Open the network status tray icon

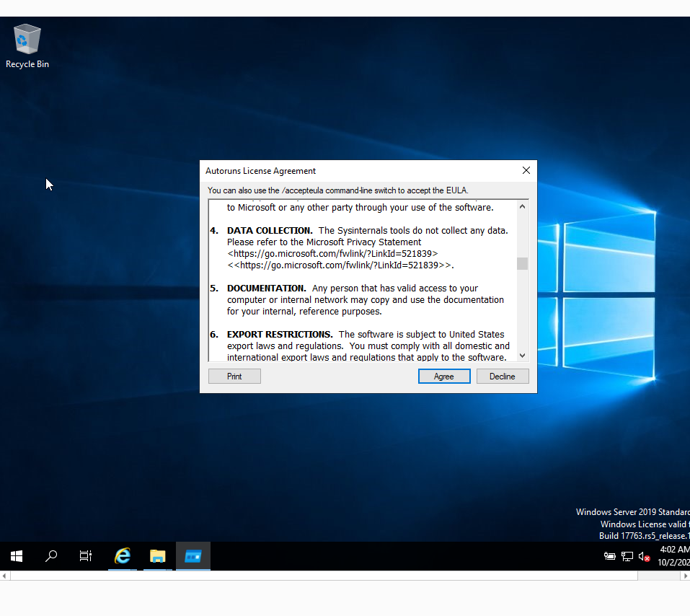tap(627, 557)
